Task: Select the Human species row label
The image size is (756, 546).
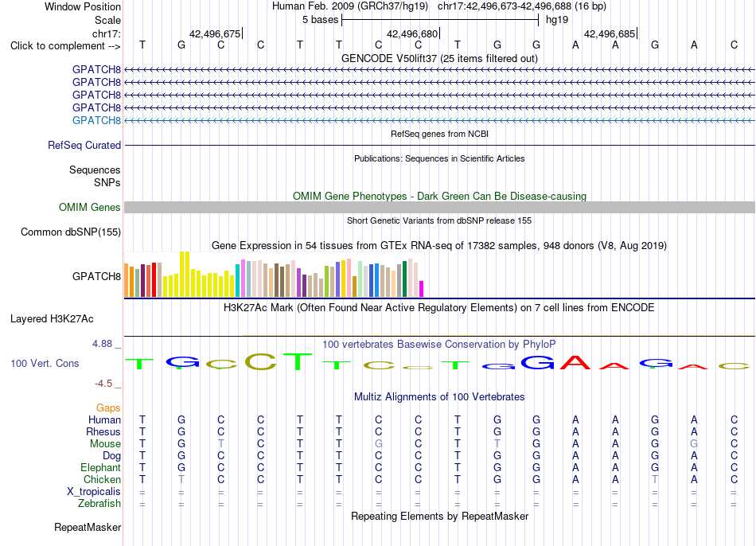Action: pyautogui.click(x=104, y=419)
